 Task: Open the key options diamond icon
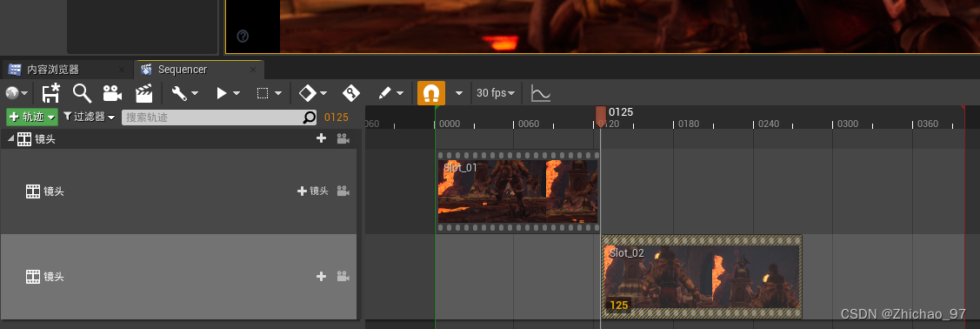point(313,93)
